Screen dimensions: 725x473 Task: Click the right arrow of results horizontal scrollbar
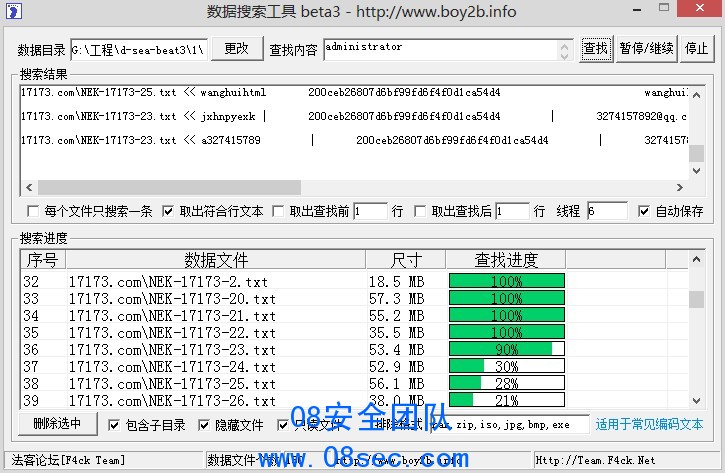[680, 187]
